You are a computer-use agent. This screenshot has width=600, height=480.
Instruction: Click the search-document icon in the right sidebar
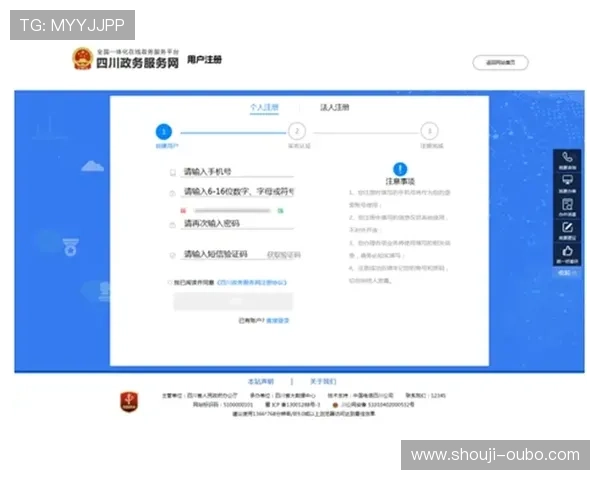tap(567, 204)
